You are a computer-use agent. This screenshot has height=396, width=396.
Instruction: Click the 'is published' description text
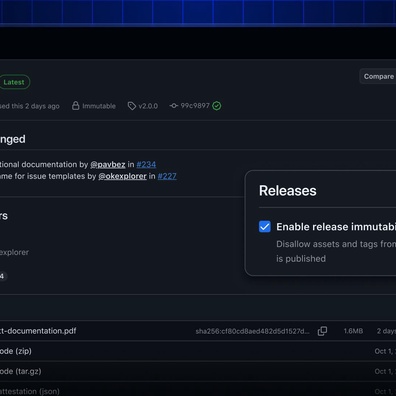tap(301, 259)
